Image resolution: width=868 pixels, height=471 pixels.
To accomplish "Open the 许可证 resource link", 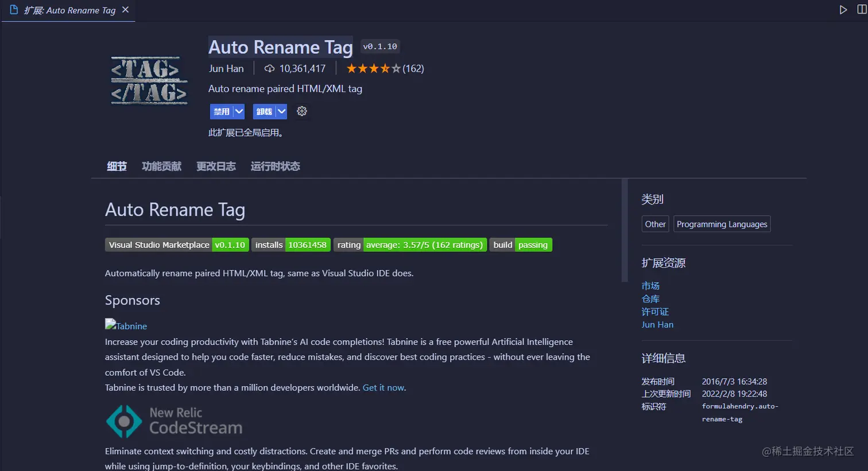I will tap(655, 312).
